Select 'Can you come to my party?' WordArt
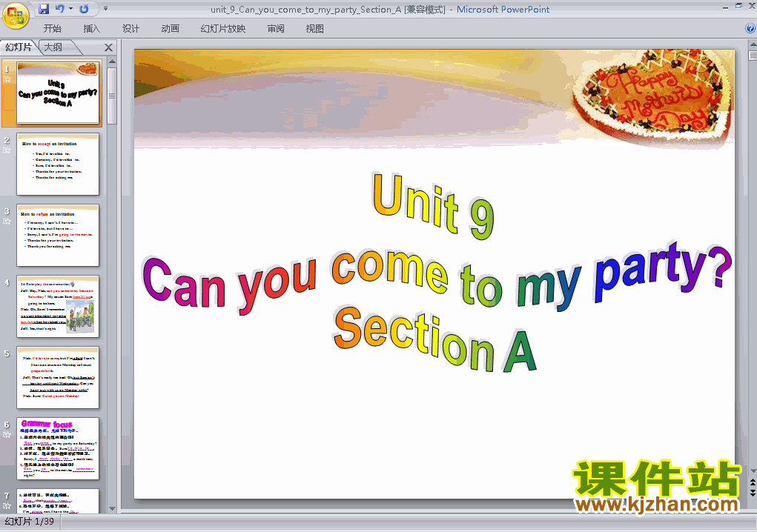The width and height of the screenshot is (757, 532). coord(437,279)
